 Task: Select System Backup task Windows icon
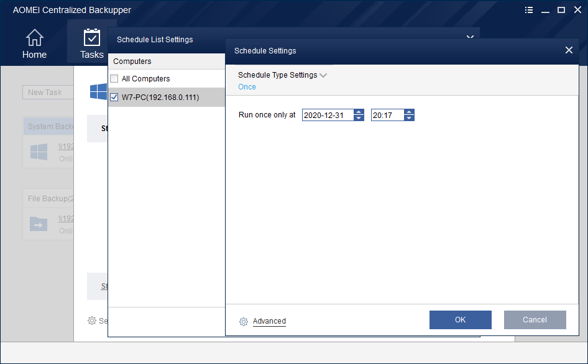click(x=39, y=152)
